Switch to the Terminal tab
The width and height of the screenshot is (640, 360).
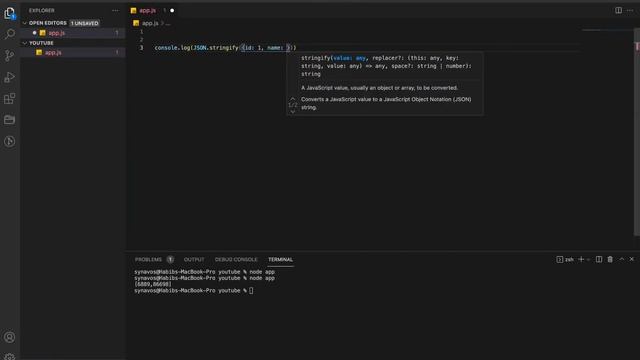280,260
